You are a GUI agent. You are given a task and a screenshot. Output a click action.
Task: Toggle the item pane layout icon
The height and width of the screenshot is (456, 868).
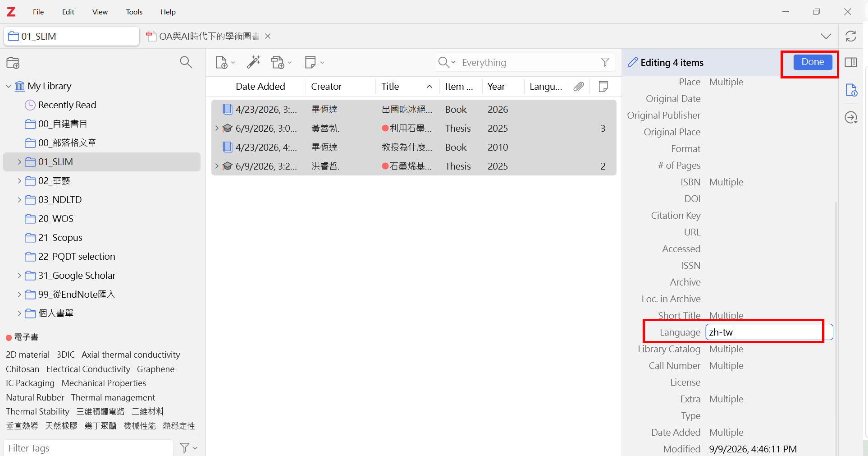tap(850, 62)
